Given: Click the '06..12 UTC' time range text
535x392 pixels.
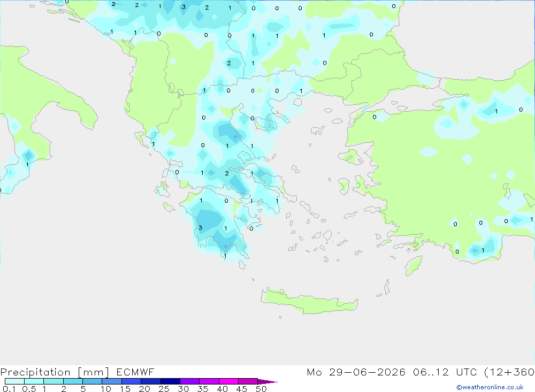Looking at the screenshot, I should [446, 372].
